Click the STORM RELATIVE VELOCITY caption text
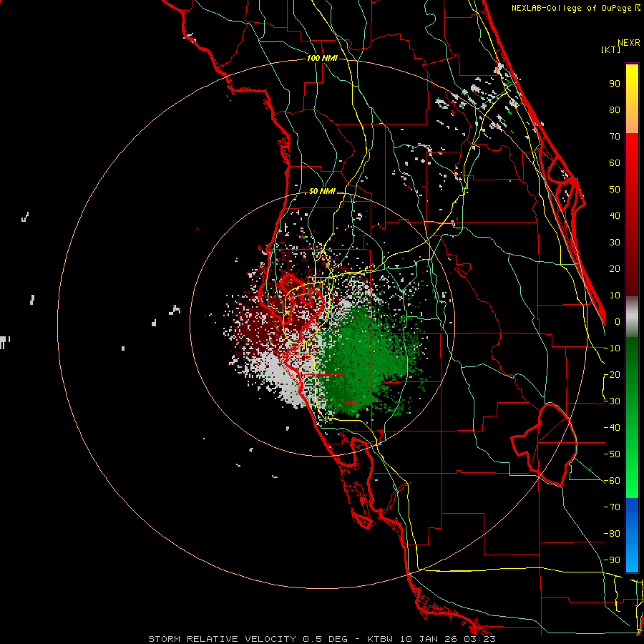 [222, 639]
